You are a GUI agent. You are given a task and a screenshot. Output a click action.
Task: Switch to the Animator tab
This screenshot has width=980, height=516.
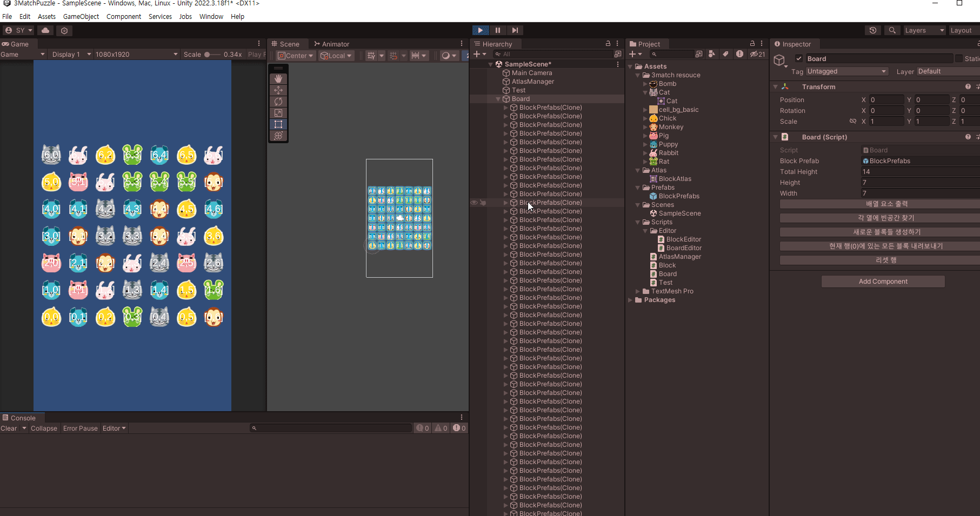pyautogui.click(x=331, y=44)
